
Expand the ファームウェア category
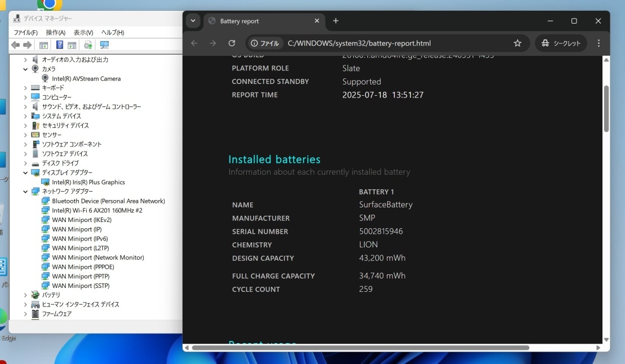click(25, 314)
